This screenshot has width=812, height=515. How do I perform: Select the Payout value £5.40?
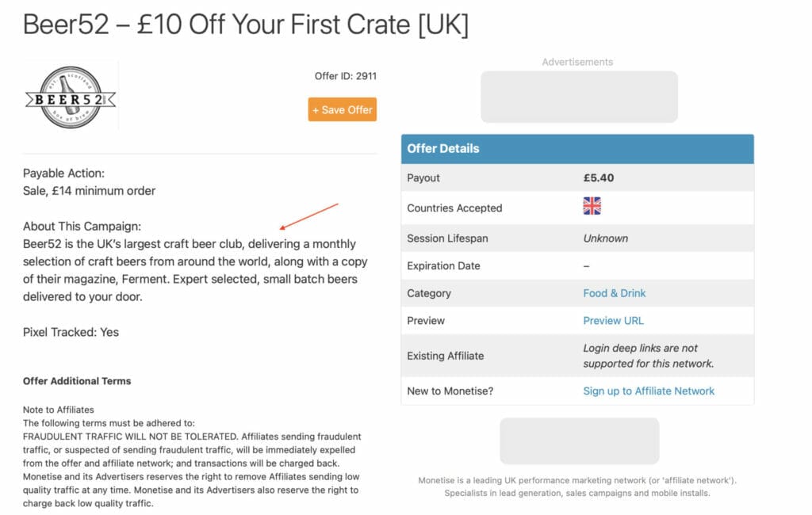599,177
